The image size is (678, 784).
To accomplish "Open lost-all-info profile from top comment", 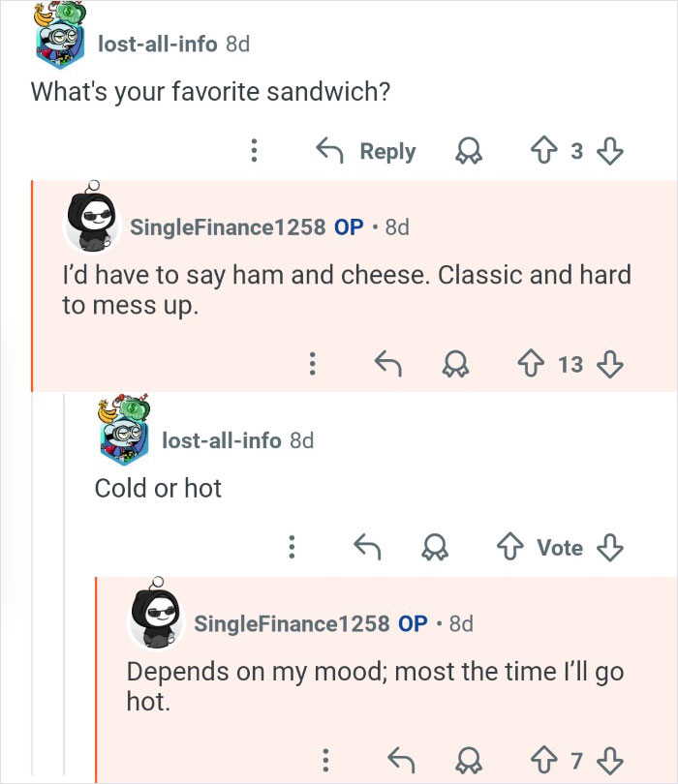I will [157, 44].
